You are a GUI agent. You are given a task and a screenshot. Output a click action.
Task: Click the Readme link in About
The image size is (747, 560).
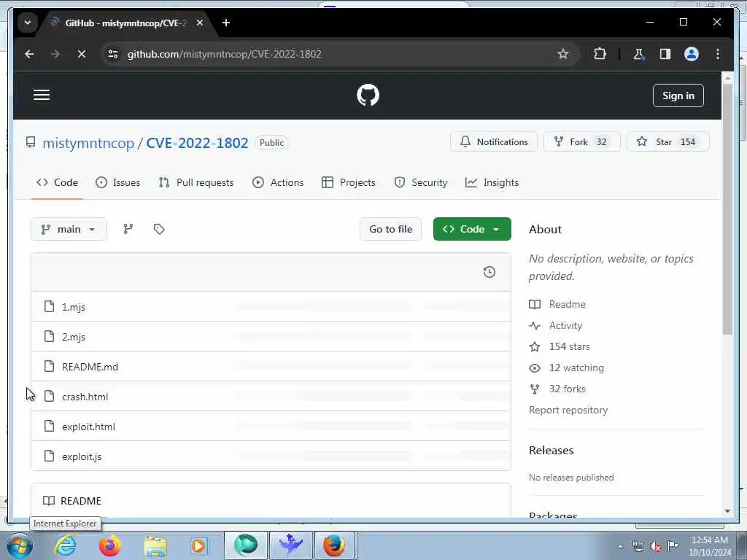coord(557,304)
